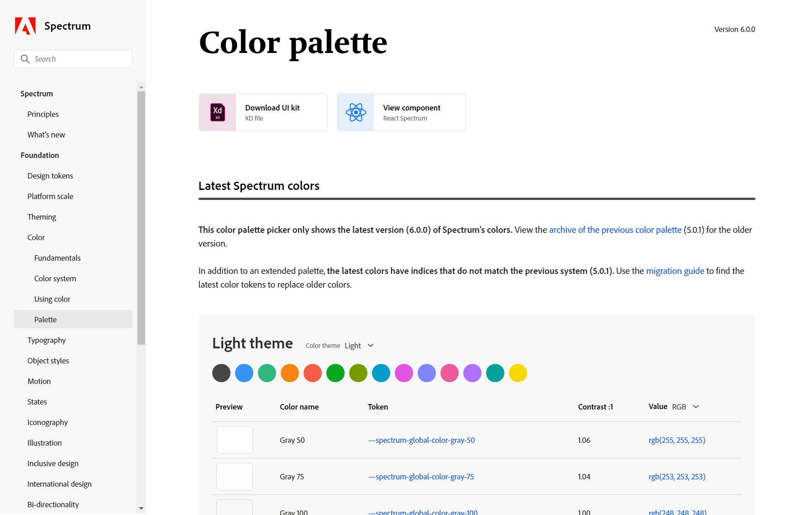The height and width of the screenshot is (515, 812).
Task: Click into the Search field
Action: coord(80,59)
